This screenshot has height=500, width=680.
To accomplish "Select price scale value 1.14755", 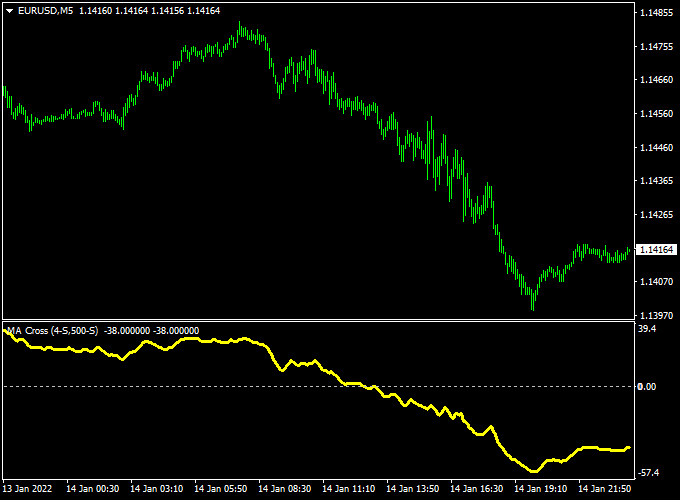I will pyautogui.click(x=657, y=46).
